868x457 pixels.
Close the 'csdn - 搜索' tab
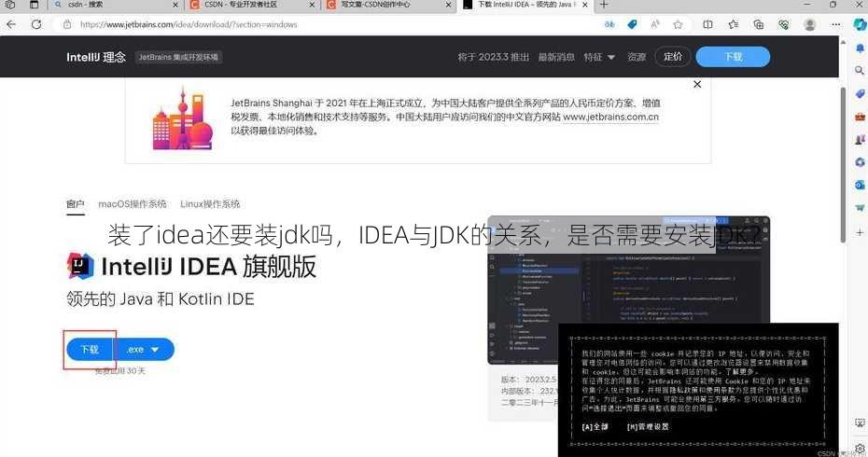tap(175, 5)
